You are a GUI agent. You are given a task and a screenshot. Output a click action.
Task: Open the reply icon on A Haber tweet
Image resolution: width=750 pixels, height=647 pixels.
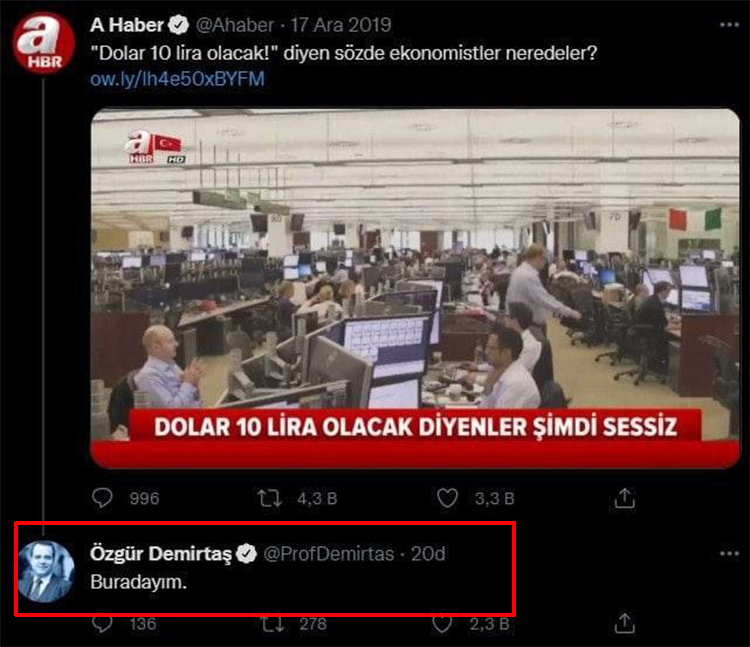(x=102, y=498)
